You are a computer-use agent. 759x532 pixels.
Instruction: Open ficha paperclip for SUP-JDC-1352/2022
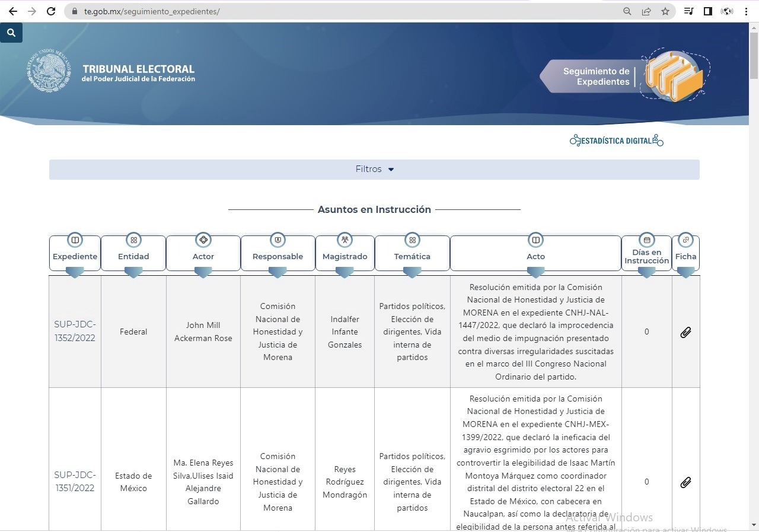click(x=685, y=332)
